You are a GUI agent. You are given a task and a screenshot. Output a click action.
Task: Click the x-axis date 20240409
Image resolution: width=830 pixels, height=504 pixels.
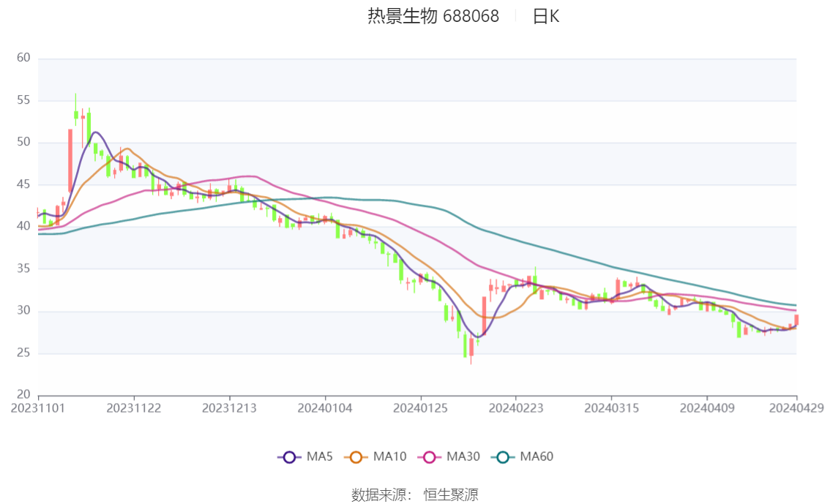click(x=707, y=408)
